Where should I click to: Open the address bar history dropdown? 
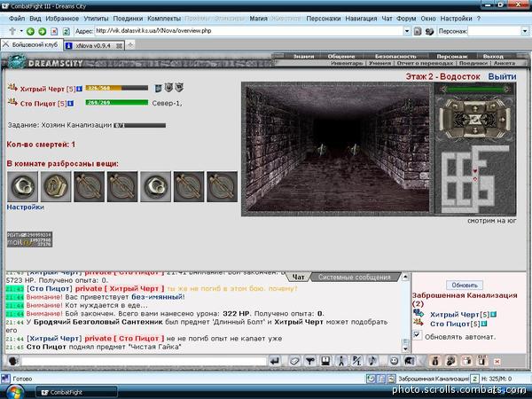coord(407,31)
